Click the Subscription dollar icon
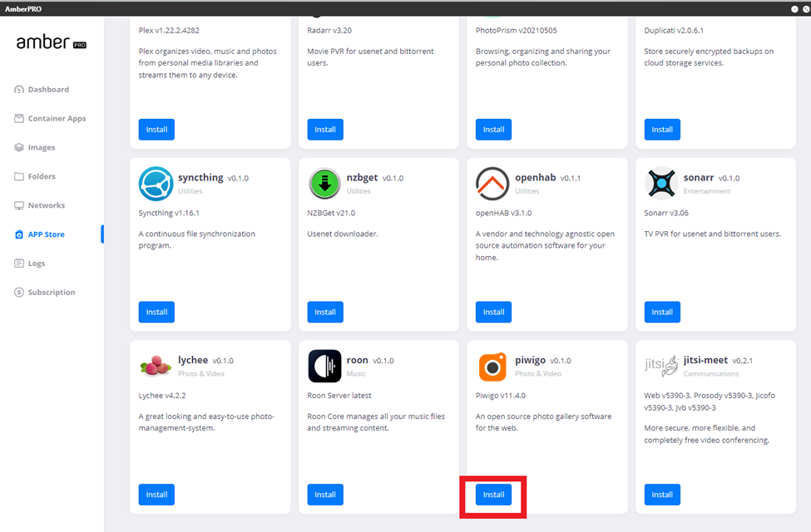811x532 pixels. [x=19, y=292]
